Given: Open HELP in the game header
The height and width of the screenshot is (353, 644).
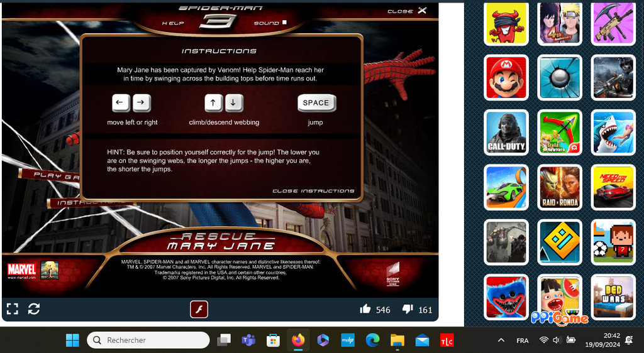Looking at the screenshot, I should pos(173,23).
